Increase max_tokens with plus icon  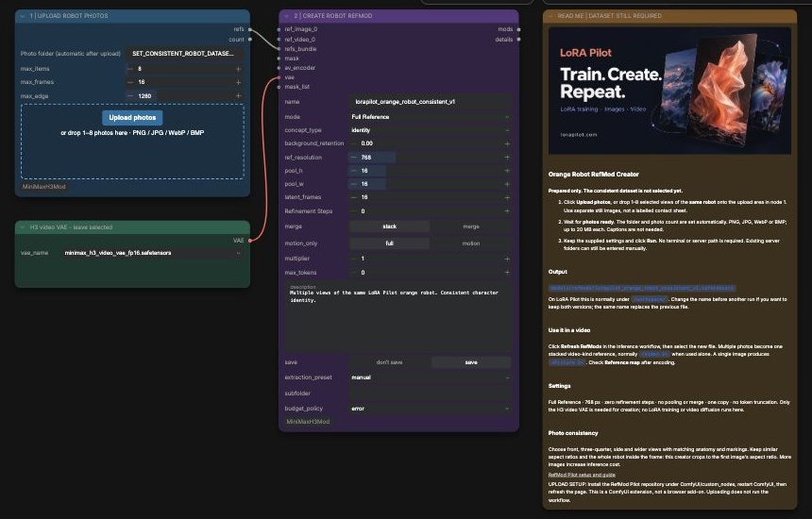pos(507,272)
